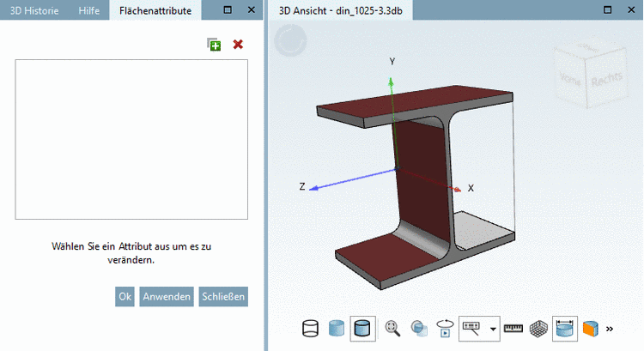Open the 3D Historie tab

pos(34,10)
